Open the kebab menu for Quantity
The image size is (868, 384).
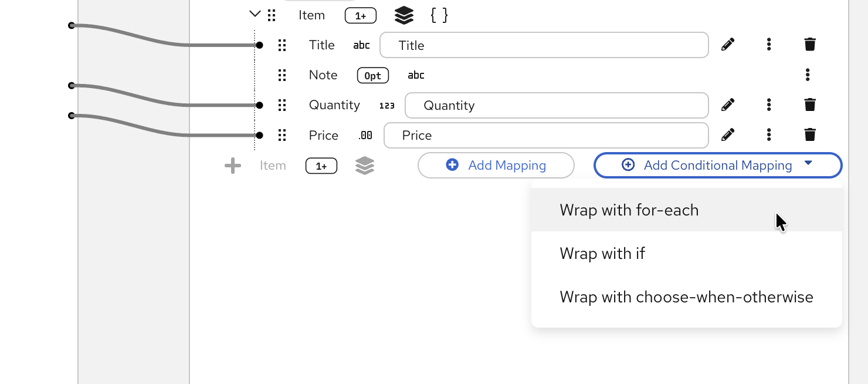point(768,104)
